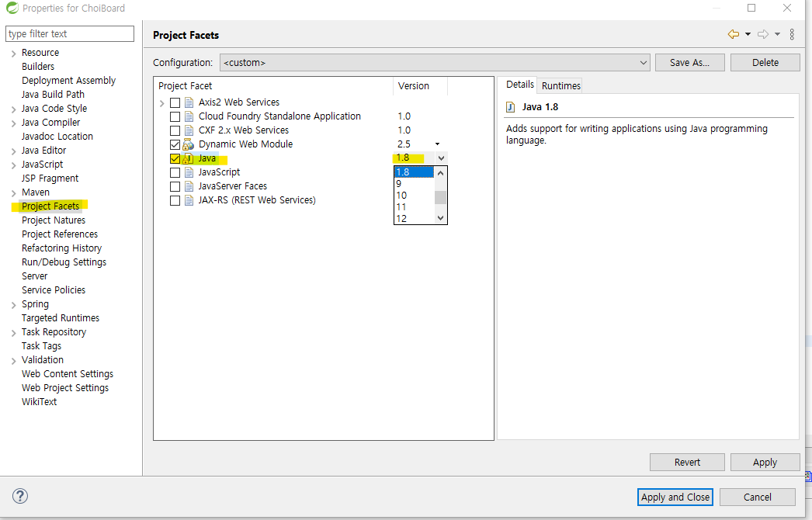Click the back navigation arrow icon
The image size is (812, 520).
click(x=734, y=34)
